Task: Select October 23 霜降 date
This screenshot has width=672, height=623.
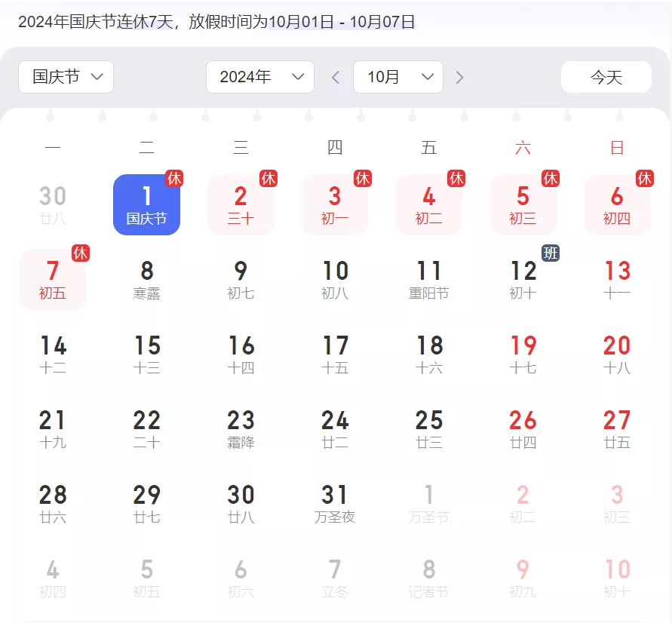Action: (241, 429)
